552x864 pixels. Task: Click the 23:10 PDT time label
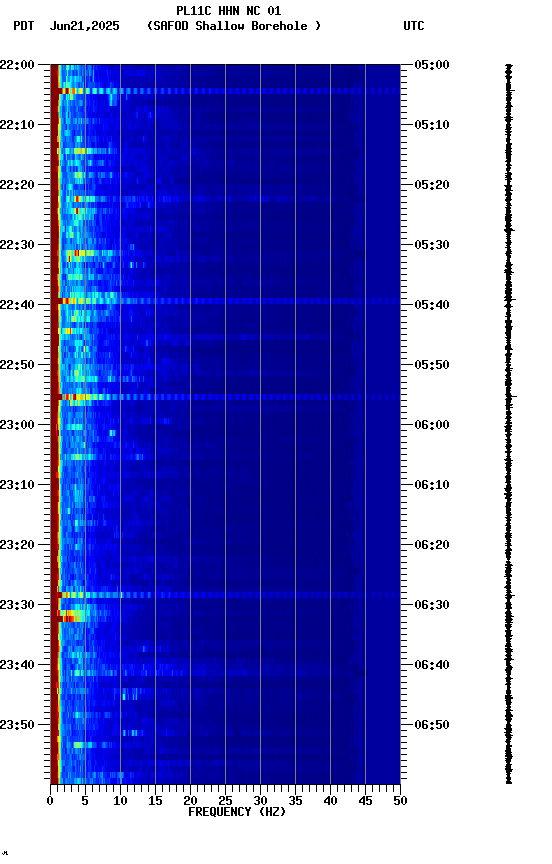17,485
